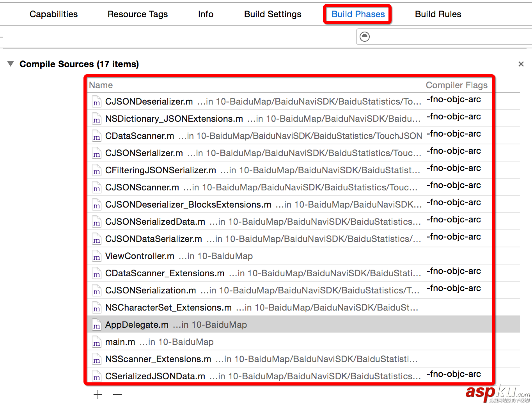The width and height of the screenshot is (532, 405).
Task: Switch to the Resource Tags tab
Action: [x=138, y=14]
